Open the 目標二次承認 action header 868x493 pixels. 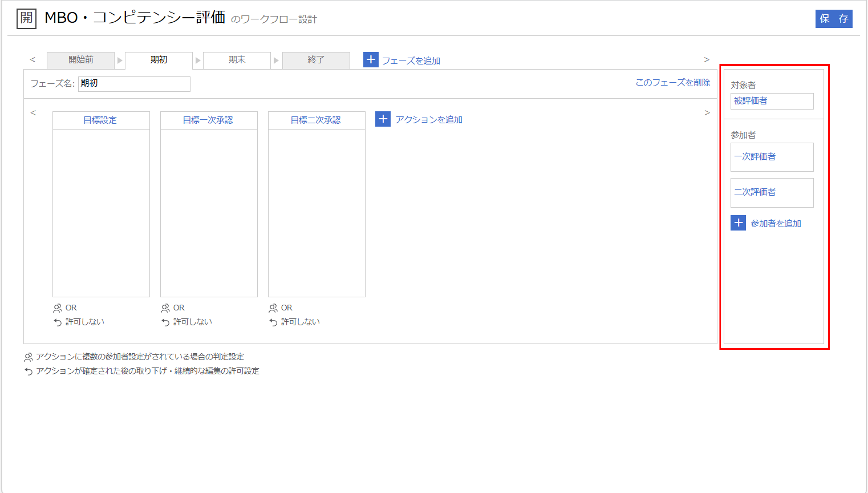316,120
